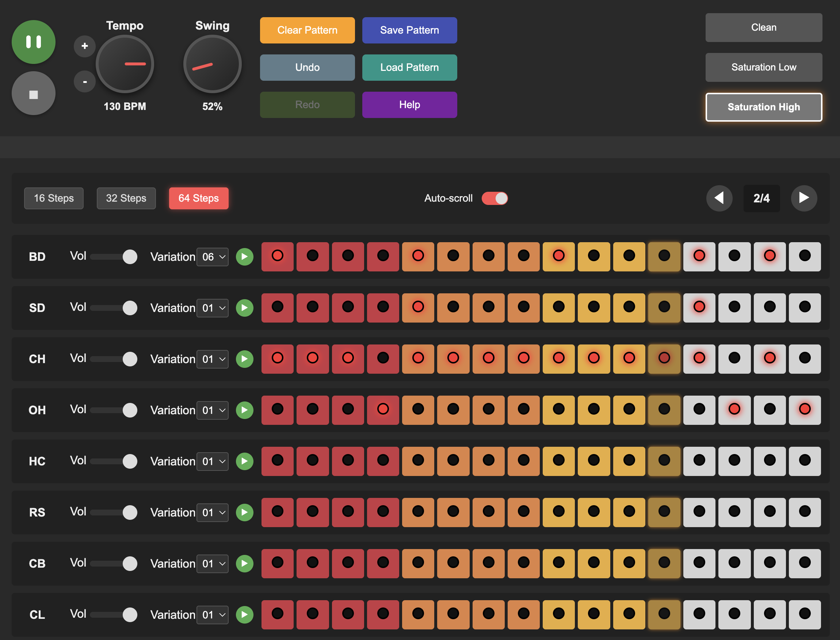This screenshot has height=640, width=840.
Task: Increase tempo with the plus button
Action: (x=84, y=46)
